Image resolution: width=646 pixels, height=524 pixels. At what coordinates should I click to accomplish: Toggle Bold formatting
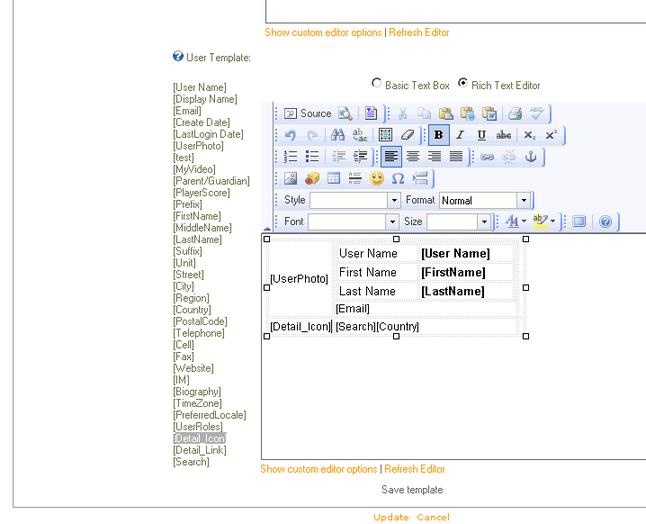(x=439, y=135)
